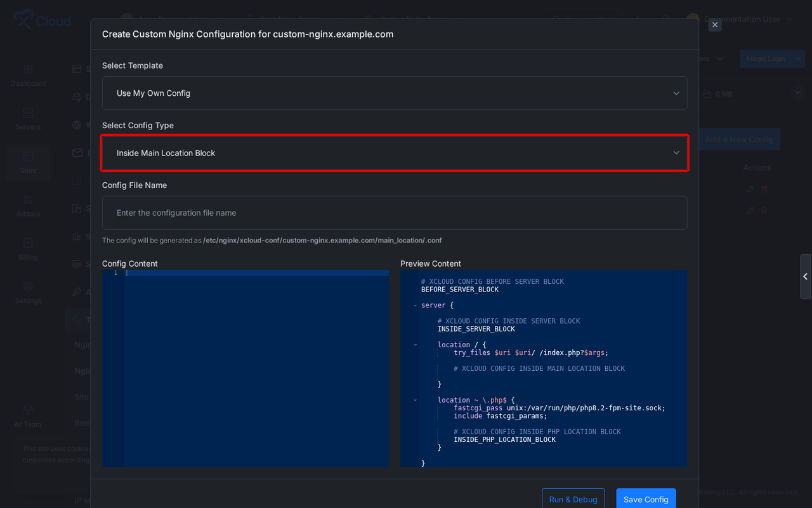The width and height of the screenshot is (812, 508).
Task: Click the WordPress icon in the site submenu
Action: pos(77,124)
